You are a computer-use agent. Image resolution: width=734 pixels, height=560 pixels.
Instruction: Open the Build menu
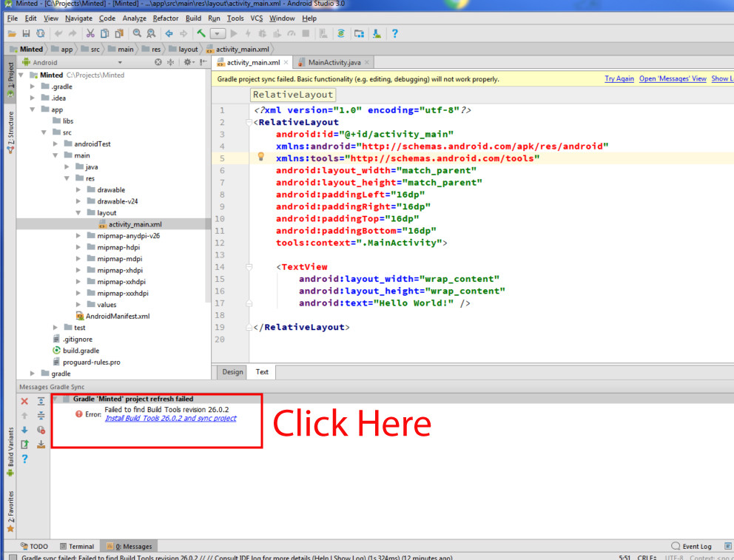click(193, 18)
